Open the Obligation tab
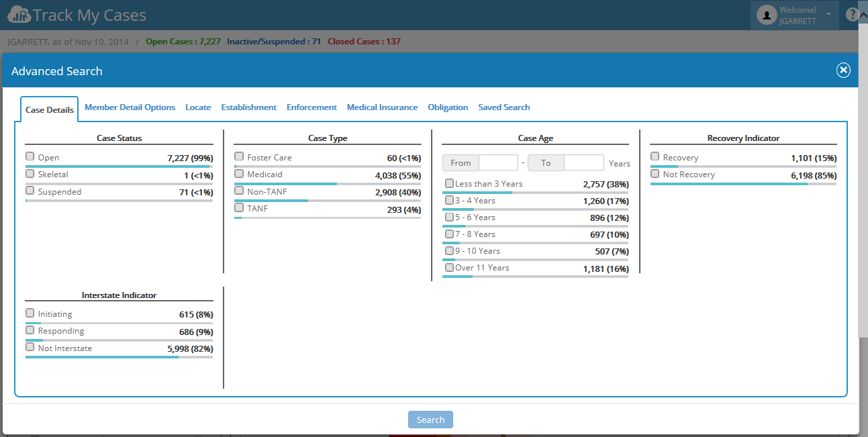868x437 pixels. click(448, 107)
